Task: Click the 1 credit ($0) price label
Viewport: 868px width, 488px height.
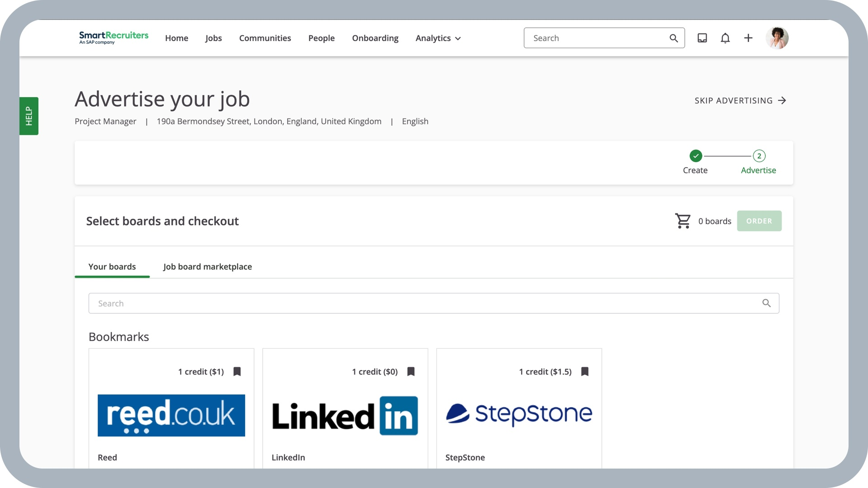Action: pyautogui.click(x=375, y=371)
